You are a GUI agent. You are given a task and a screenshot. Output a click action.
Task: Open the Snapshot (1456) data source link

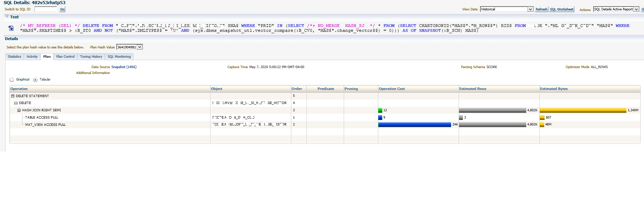tap(124, 67)
